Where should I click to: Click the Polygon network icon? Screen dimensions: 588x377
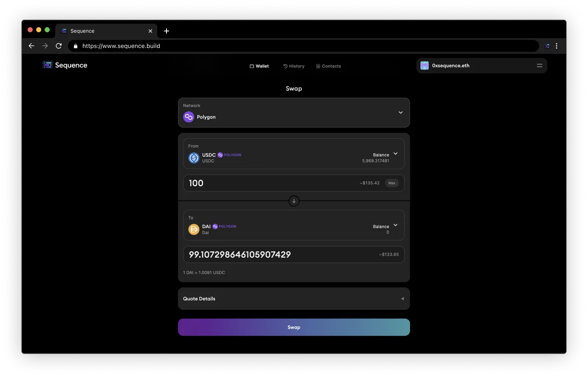(189, 117)
